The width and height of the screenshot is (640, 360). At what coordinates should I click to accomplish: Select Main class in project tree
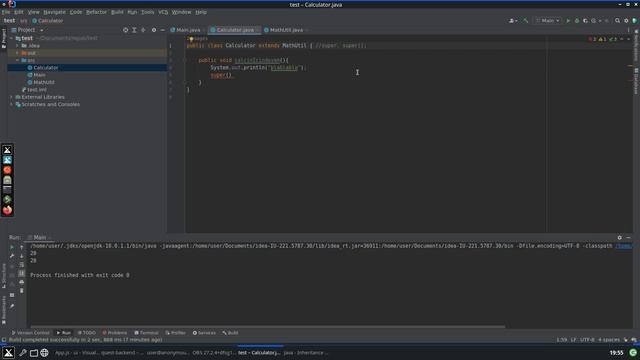pos(39,75)
